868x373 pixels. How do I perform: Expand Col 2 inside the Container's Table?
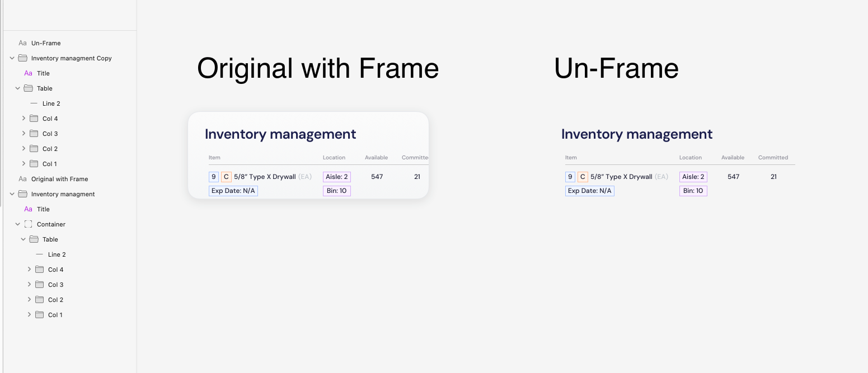click(x=29, y=300)
